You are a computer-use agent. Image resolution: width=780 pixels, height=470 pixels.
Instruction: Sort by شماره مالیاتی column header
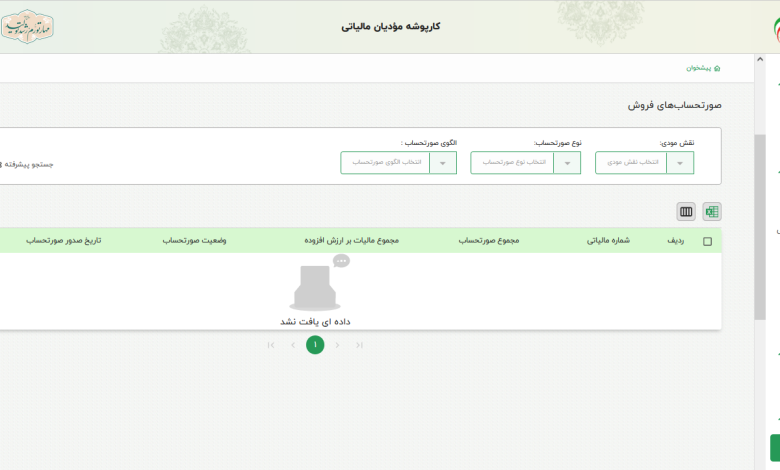(608, 241)
